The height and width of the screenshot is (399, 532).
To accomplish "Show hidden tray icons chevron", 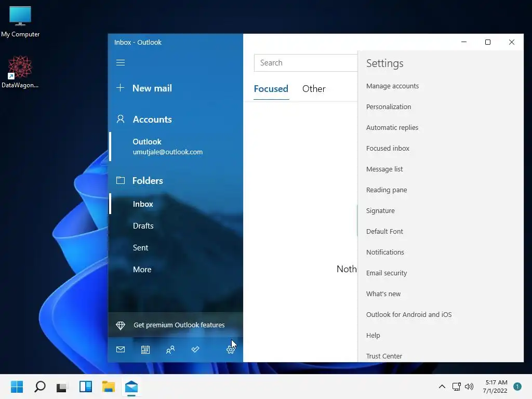I will 442,387.
